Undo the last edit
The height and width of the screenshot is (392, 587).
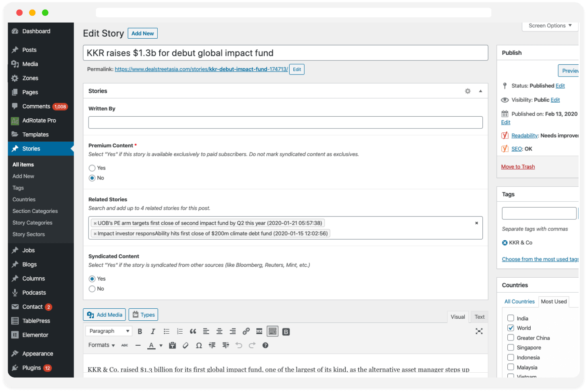(239, 345)
